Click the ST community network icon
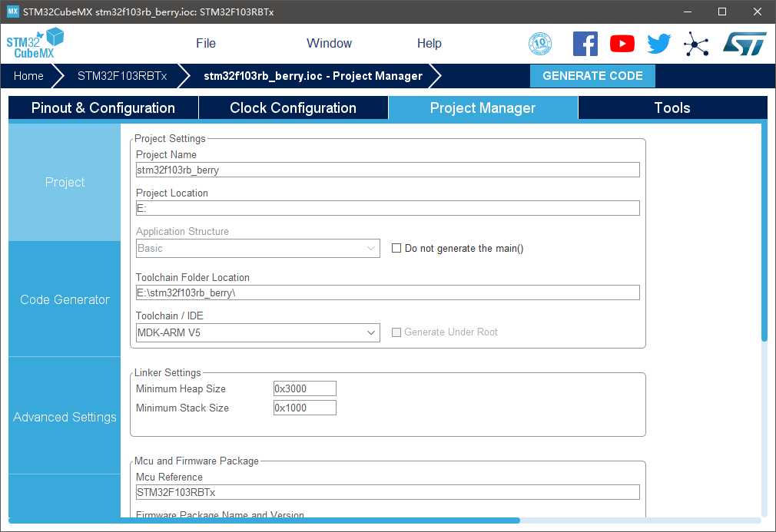776x532 pixels. [696, 44]
